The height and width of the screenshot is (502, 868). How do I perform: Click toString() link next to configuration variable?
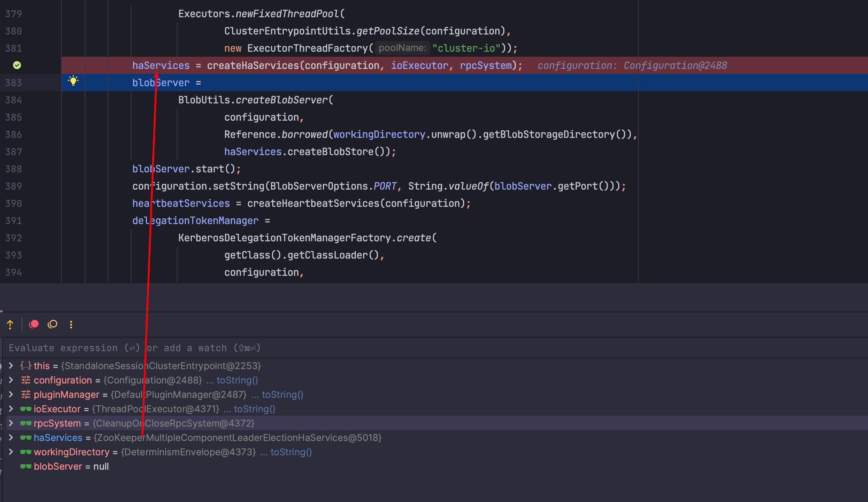pos(237,380)
